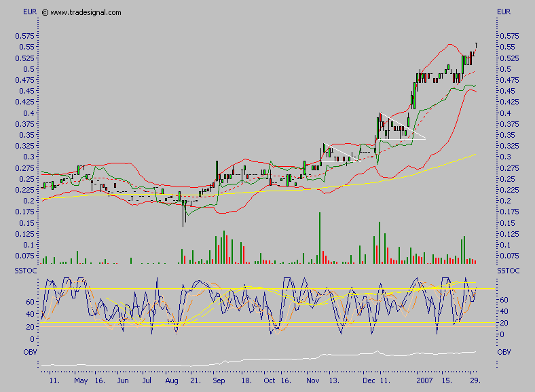Click the 80 value on right stochastic axis
The height and width of the screenshot is (392, 535).
(x=504, y=290)
